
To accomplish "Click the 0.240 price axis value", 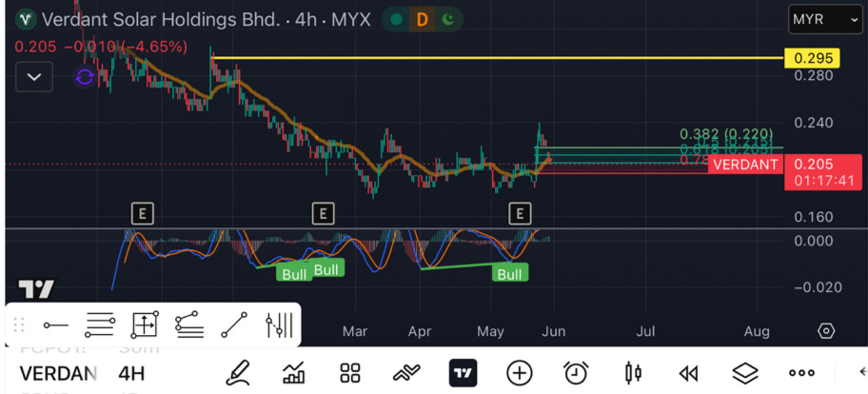I will tap(813, 123).
